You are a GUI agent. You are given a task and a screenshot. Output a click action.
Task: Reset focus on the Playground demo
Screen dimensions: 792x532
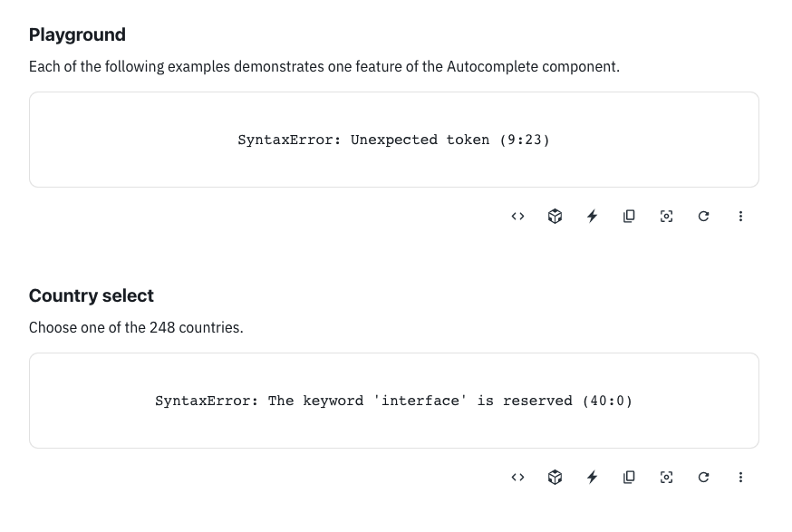click(666, 217)
